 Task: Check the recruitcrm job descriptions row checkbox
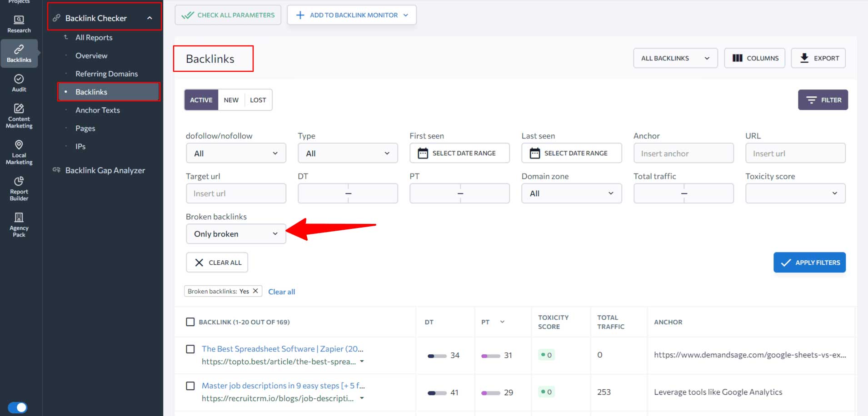coord(190,386)
